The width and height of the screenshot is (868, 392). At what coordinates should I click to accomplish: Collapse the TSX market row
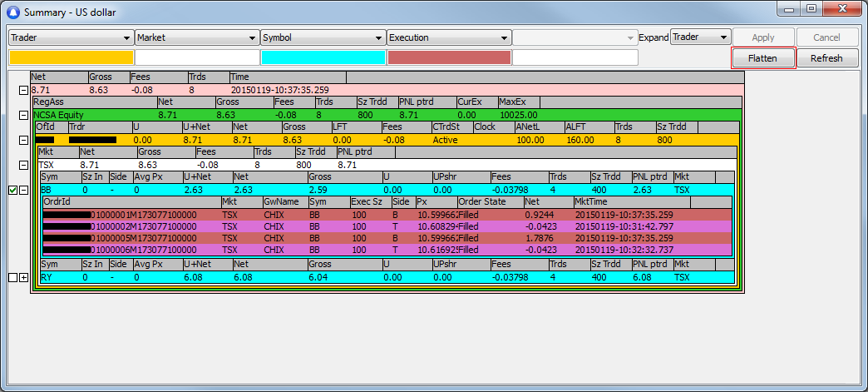pos(23,165)
